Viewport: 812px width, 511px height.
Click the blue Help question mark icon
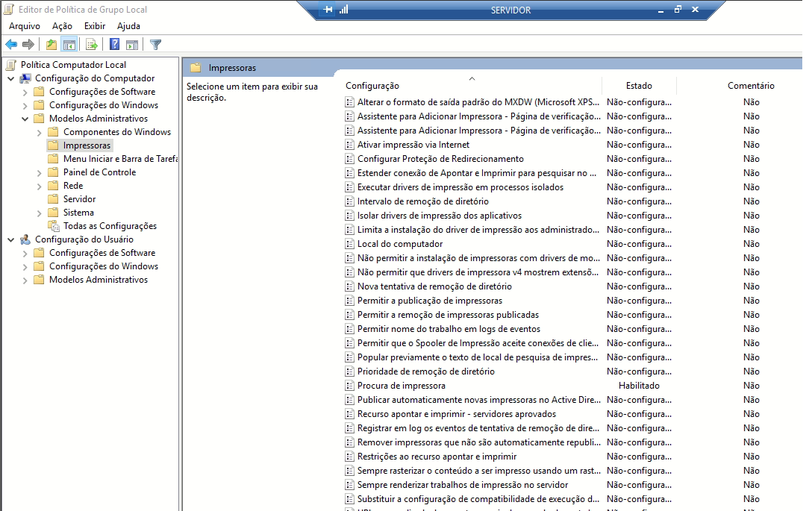[114, 45]
